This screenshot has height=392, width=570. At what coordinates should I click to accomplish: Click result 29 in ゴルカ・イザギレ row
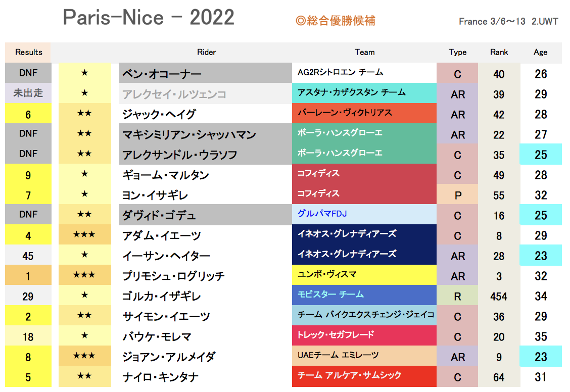[x=28, y=296]
